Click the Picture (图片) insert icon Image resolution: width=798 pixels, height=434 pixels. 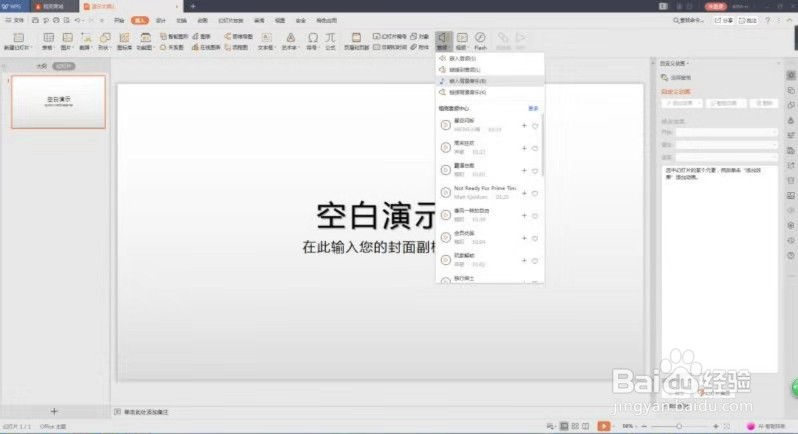(x=67, y=40)
